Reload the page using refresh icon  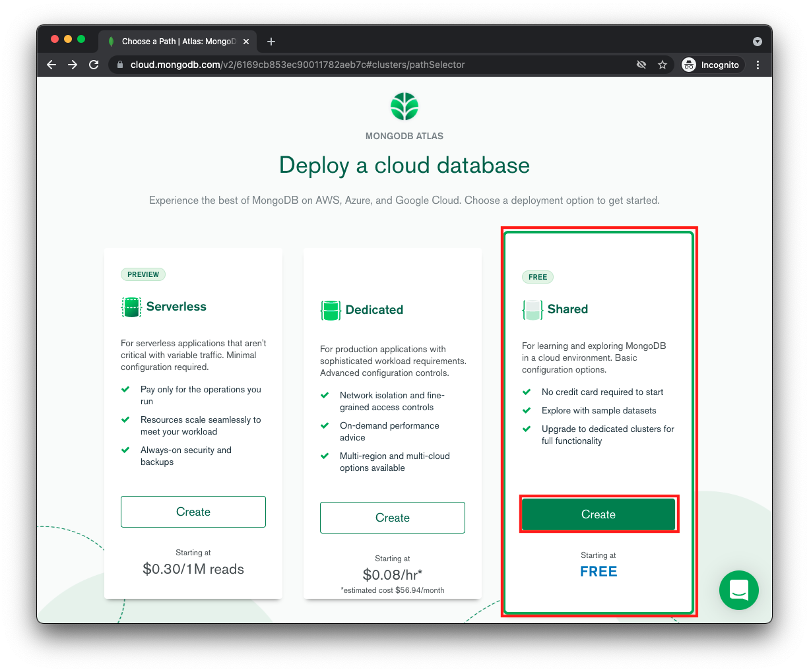point(94,65)
